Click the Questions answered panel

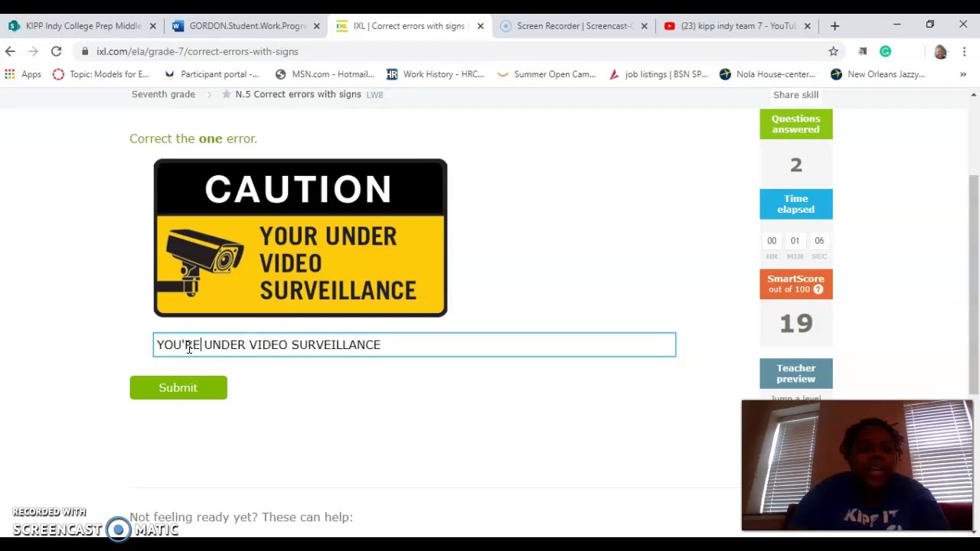pos(795,124)
